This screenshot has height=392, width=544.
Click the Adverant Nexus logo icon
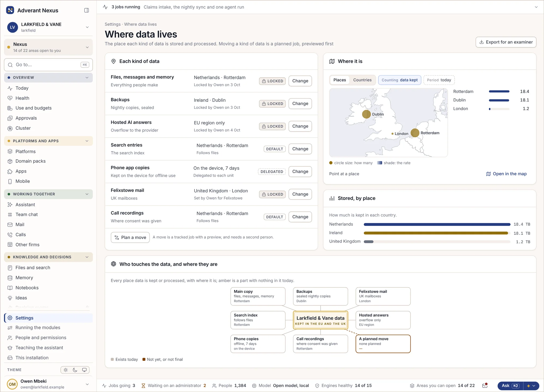[10, 10]
